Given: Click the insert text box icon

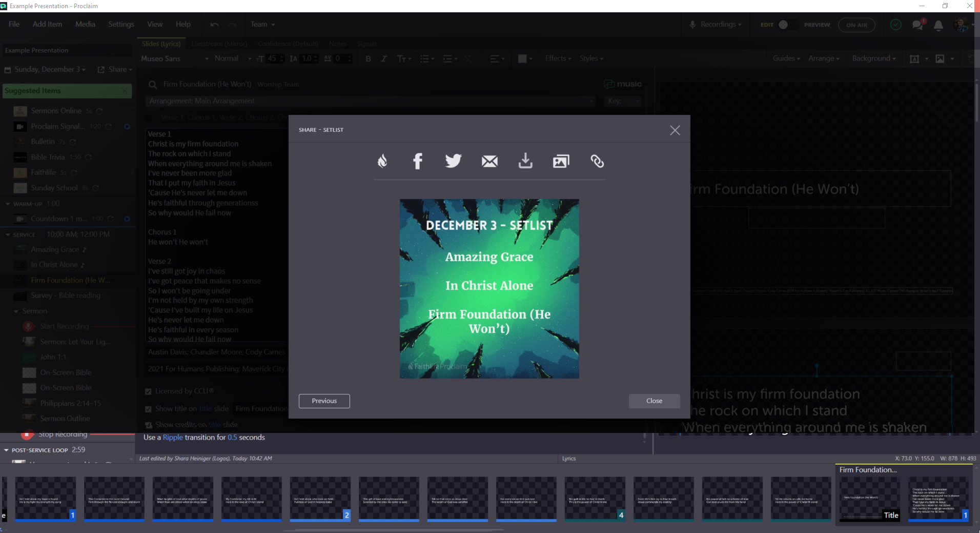Looking at the screenshot, I should (x=914, y=59).
